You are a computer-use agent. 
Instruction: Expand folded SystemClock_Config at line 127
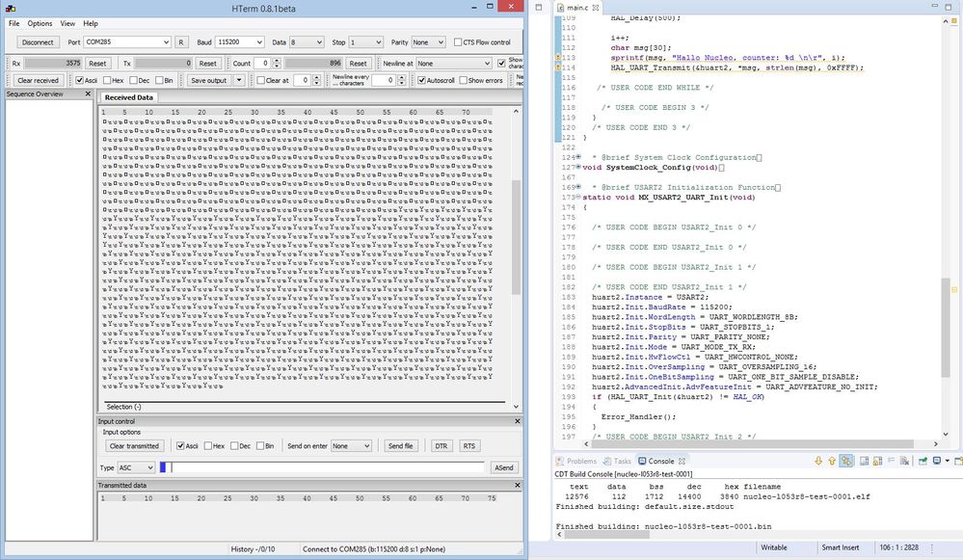point(578,167)
